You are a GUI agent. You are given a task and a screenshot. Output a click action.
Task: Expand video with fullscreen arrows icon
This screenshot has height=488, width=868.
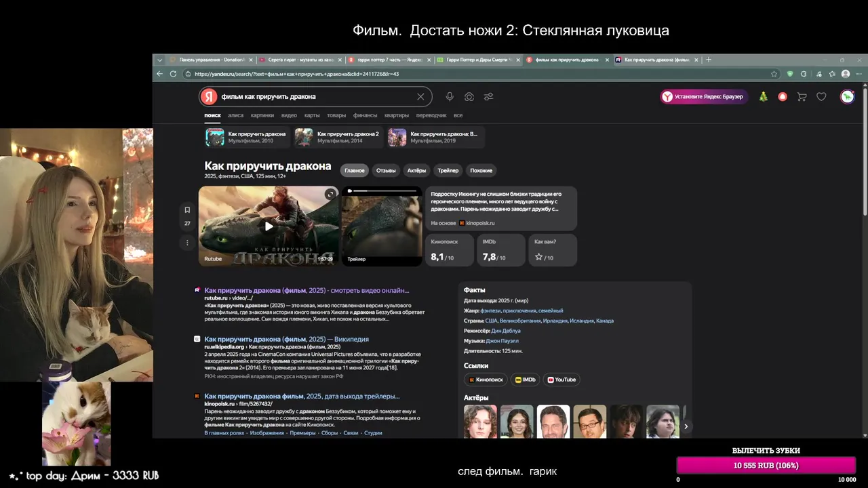point(330,194)
